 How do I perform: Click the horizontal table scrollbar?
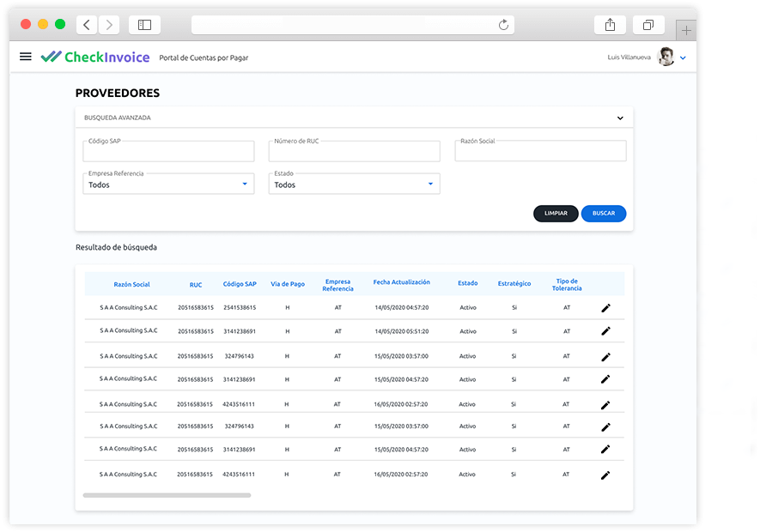tap(167, 495)
